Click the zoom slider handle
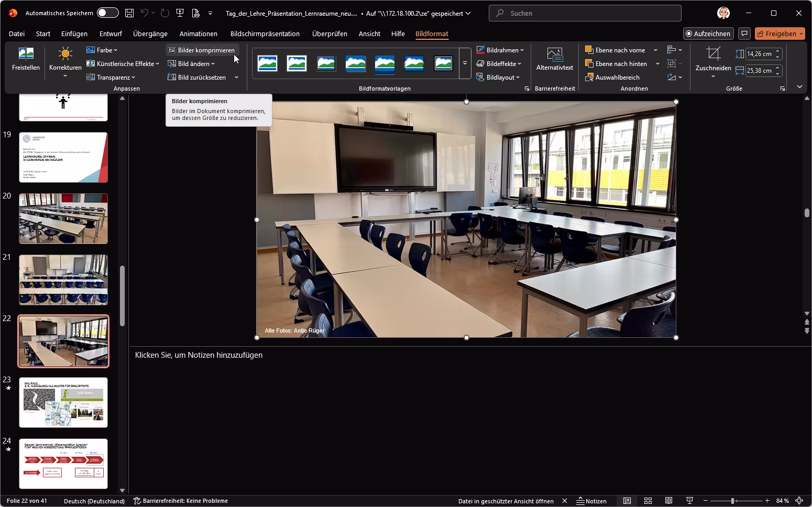 [x=732, y=501]
